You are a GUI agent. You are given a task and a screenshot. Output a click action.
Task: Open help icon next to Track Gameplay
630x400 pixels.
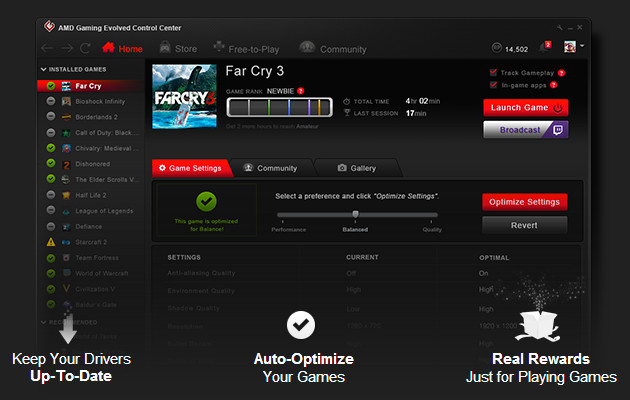pyautogui.click(x=562, y=73)
